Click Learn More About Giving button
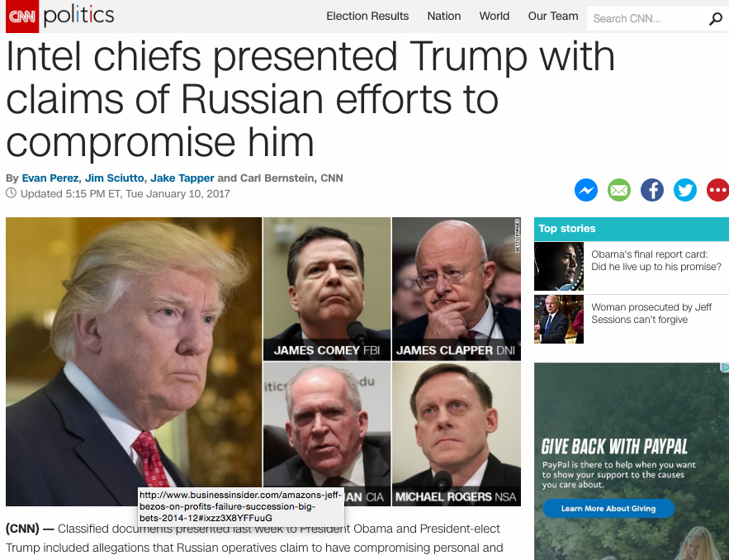 608,508
